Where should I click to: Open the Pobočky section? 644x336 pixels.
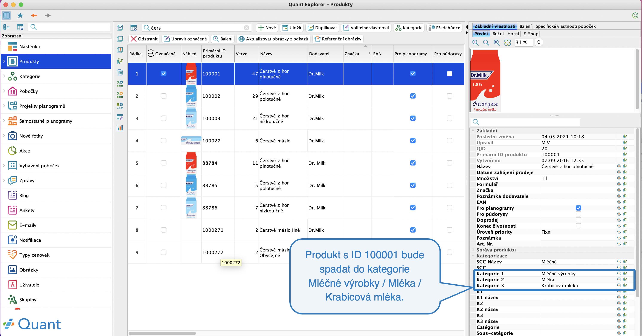pyautogui.click(x=56, y=91)
